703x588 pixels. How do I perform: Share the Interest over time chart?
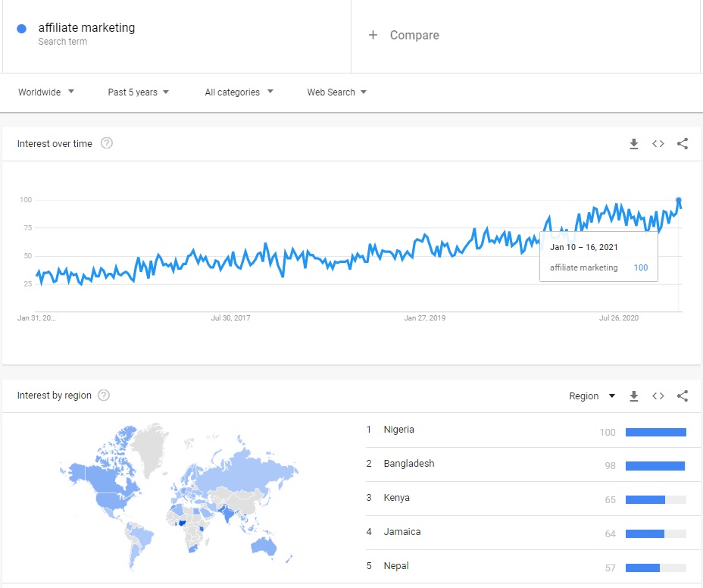(683, 144)
